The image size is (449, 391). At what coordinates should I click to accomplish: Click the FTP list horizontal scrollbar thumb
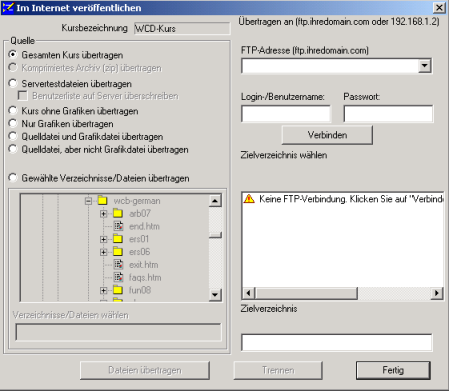click(306, 293)
